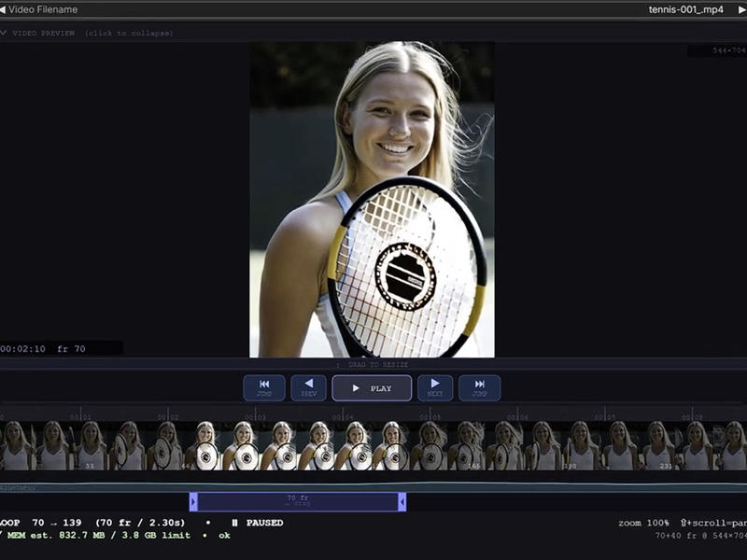Click the LOOP 70 → 139 status text
747x560 pixels.
coord(40,523)
